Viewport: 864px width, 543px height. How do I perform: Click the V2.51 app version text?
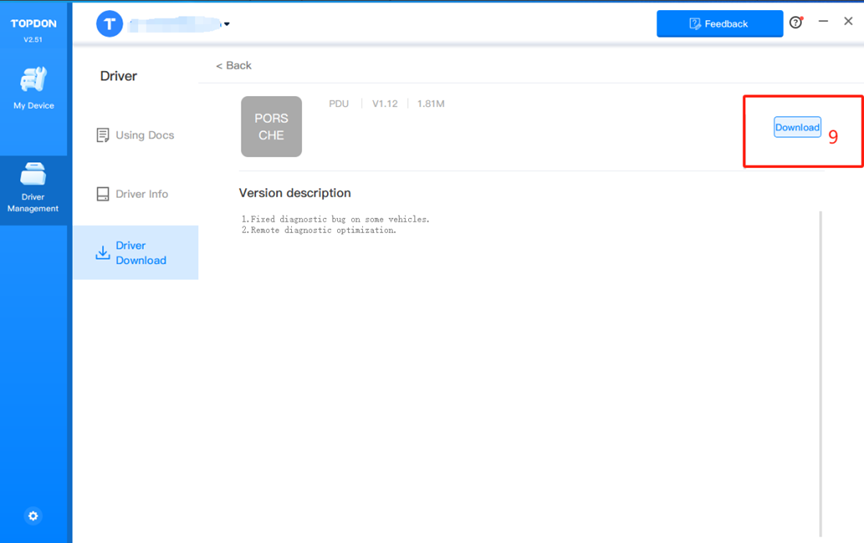pos(33,40)
